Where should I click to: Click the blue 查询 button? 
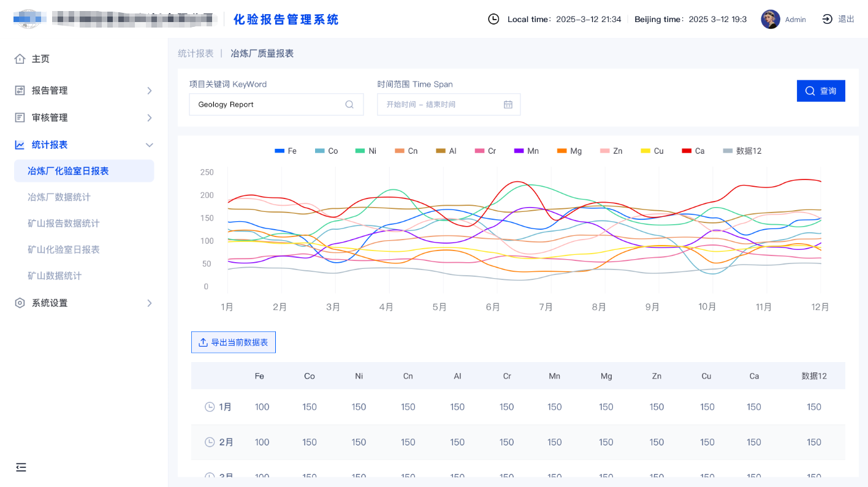click(821, 91)
